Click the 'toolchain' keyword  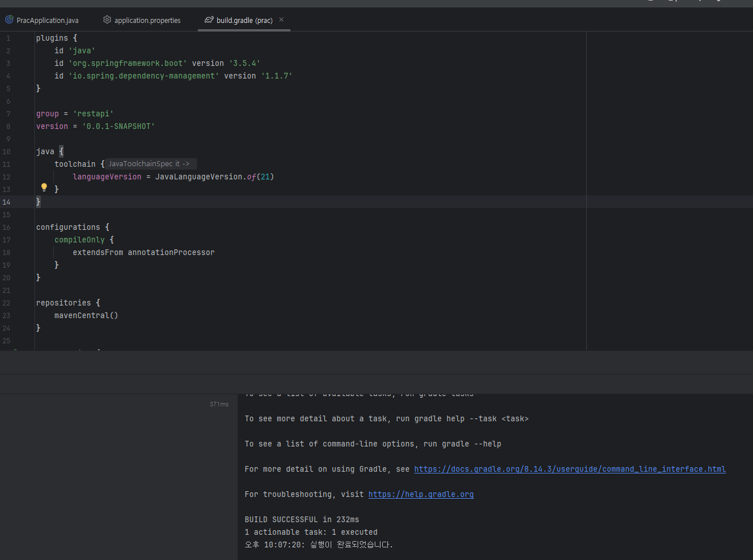click(75, 164)
